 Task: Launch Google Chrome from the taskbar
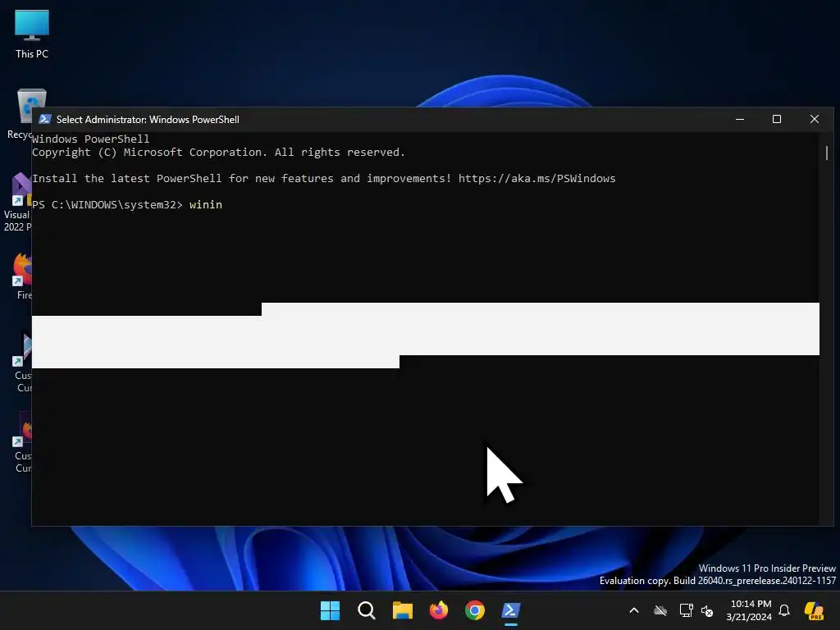[x=475, y=610]
